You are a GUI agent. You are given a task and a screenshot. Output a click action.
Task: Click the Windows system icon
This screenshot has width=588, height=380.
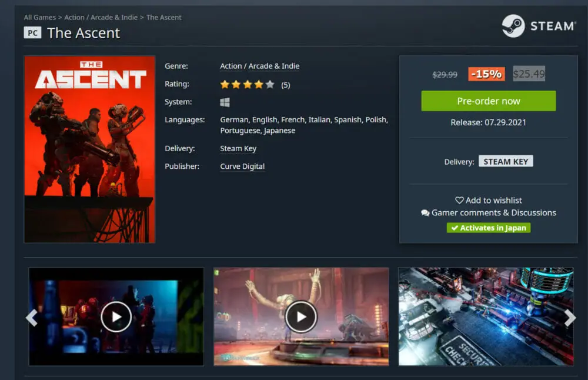click(225, 102)
